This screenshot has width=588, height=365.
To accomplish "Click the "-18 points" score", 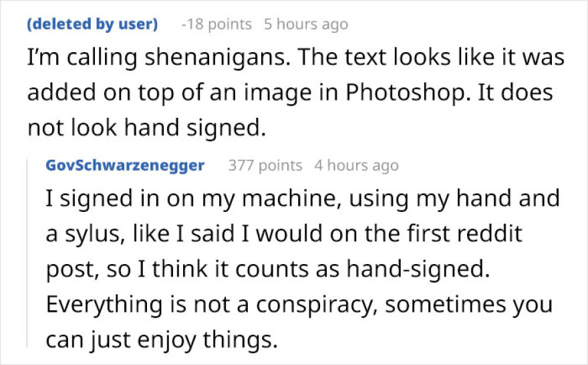I will click(216, 25).
